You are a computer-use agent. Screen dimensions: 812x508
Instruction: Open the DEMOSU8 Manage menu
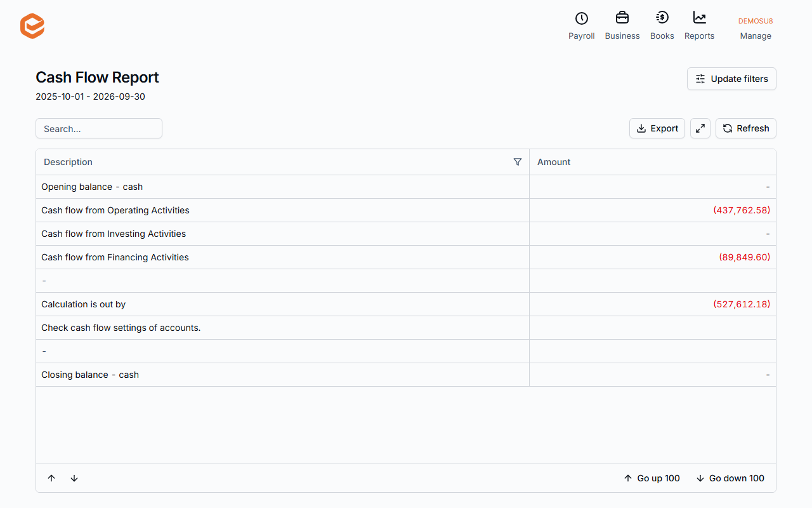[756, 29]
